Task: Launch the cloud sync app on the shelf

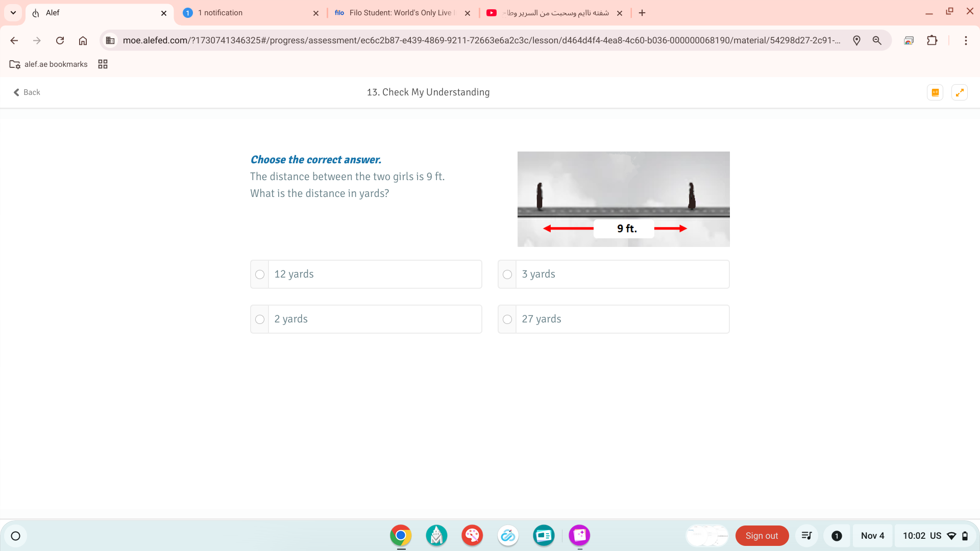Action: [508, 536]
